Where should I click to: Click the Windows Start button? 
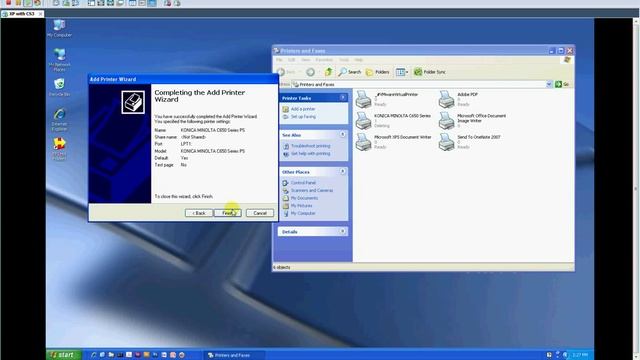(63, 355)
